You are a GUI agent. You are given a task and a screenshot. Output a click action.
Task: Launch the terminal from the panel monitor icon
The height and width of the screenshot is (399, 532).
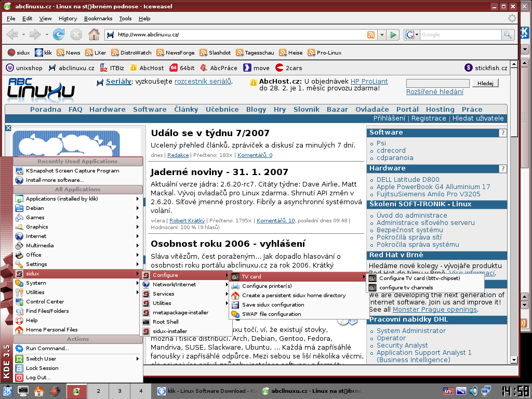click(23, 391)
